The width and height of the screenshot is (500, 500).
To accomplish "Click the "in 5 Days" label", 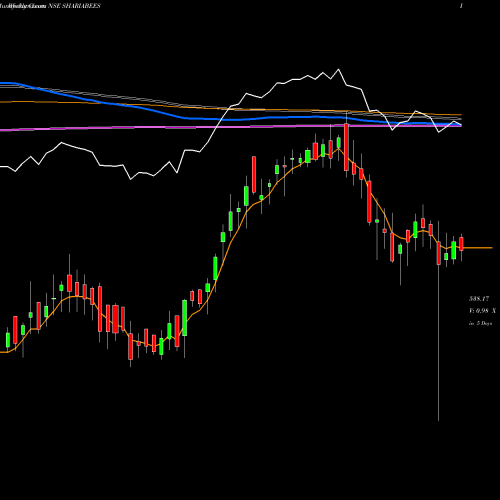I will (480, 323).
